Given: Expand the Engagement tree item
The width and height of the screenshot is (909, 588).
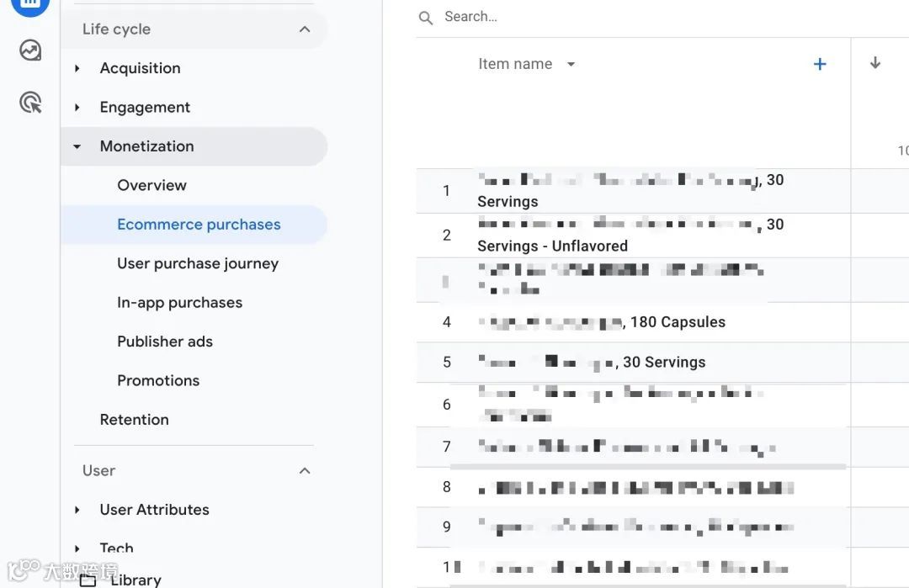Looking at the screenshot, I should pyautogui.click(x=77, y=108).
